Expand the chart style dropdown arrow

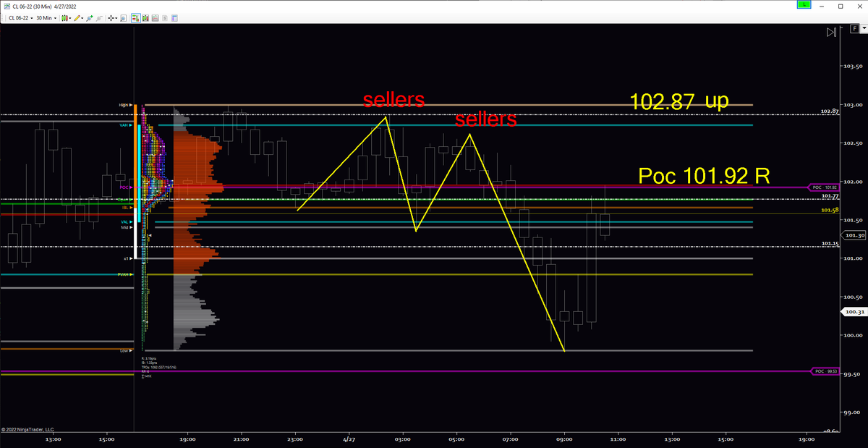click(x=70, y=18)
